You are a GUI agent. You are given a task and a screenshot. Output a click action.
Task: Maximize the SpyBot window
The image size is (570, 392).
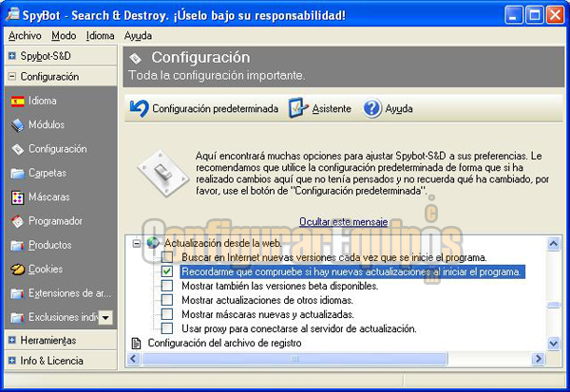click(x=535, y=15)
